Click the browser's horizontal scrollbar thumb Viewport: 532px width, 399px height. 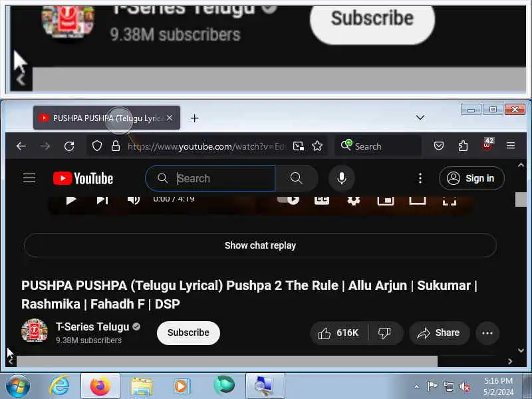tap(227, 361)
